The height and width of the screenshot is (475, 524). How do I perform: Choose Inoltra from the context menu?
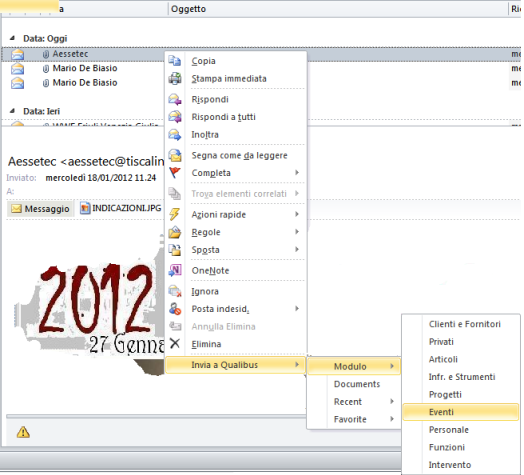[236, 134]
